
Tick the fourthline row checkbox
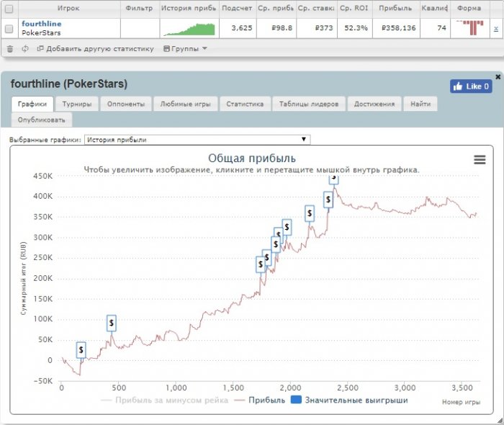[x=9, y=29]
